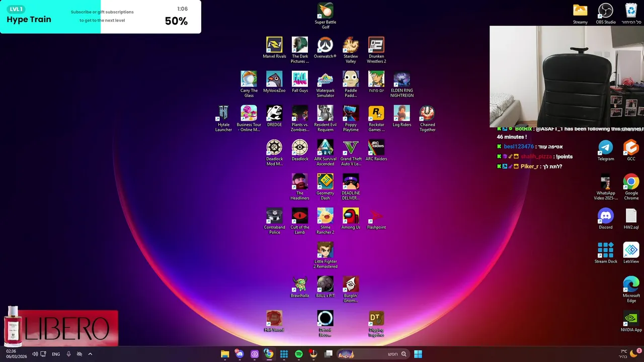Image resolution: width=644 pixels, height=362 pixels.
Task: Select The Headliners icon
Action: coord(300,187)
